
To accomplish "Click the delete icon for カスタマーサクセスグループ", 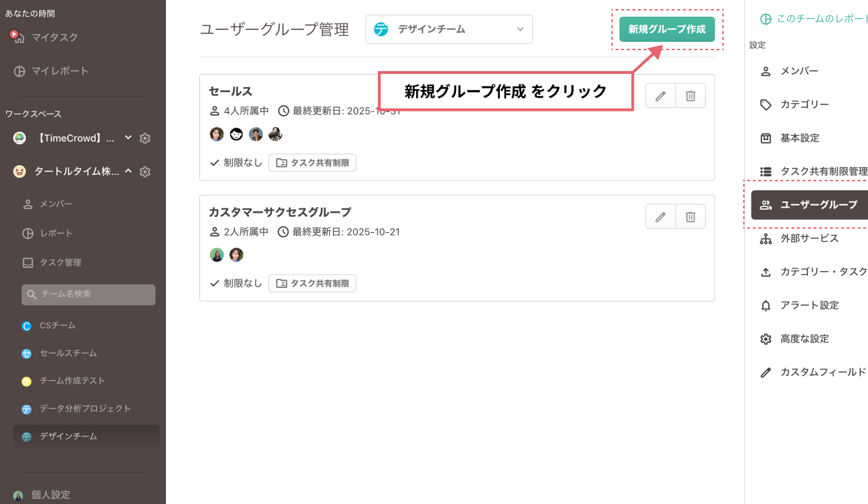I will pos(690,216).
